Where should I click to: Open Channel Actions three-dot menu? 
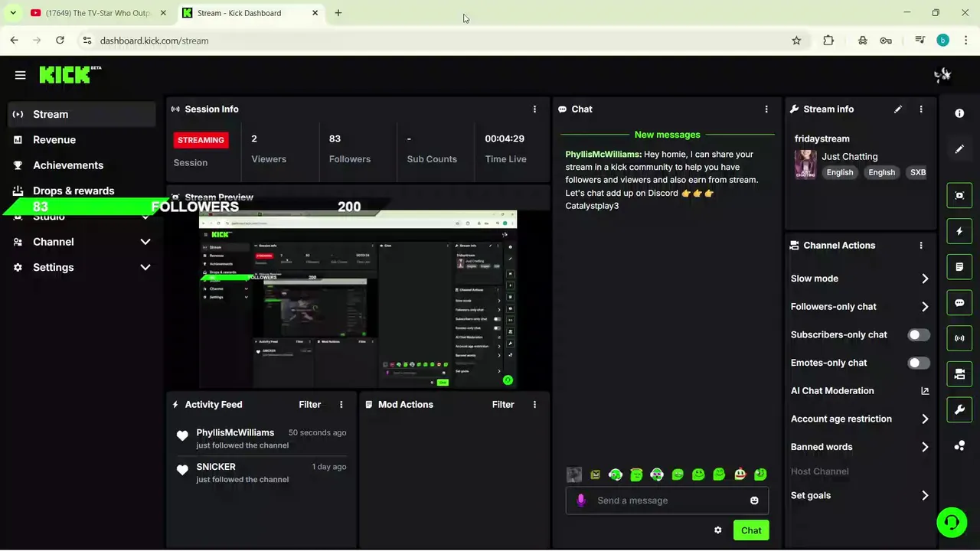point(921,246)
